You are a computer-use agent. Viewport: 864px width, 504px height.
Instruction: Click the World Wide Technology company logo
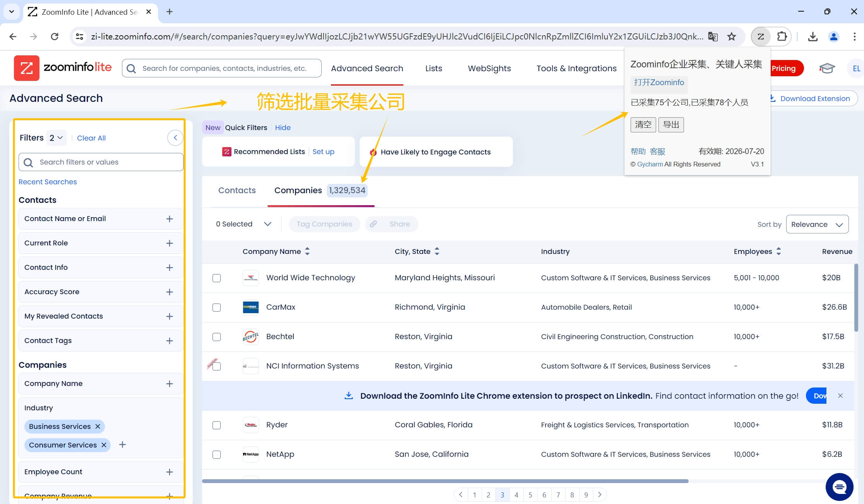click(250, 278)
